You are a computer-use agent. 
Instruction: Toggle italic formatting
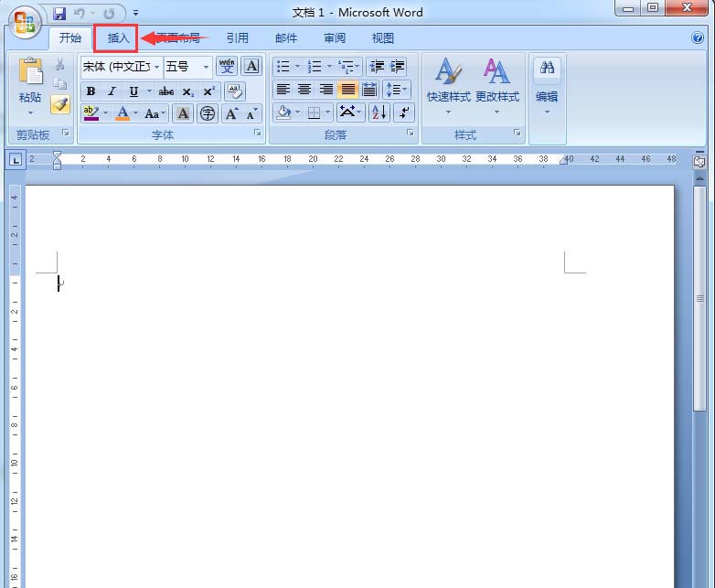tap(112, 91)
